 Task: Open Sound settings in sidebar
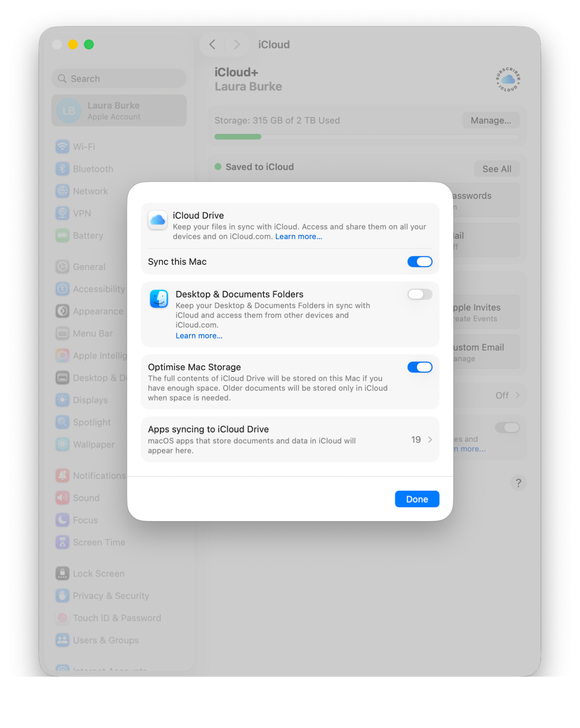click(x=86, y=498)
